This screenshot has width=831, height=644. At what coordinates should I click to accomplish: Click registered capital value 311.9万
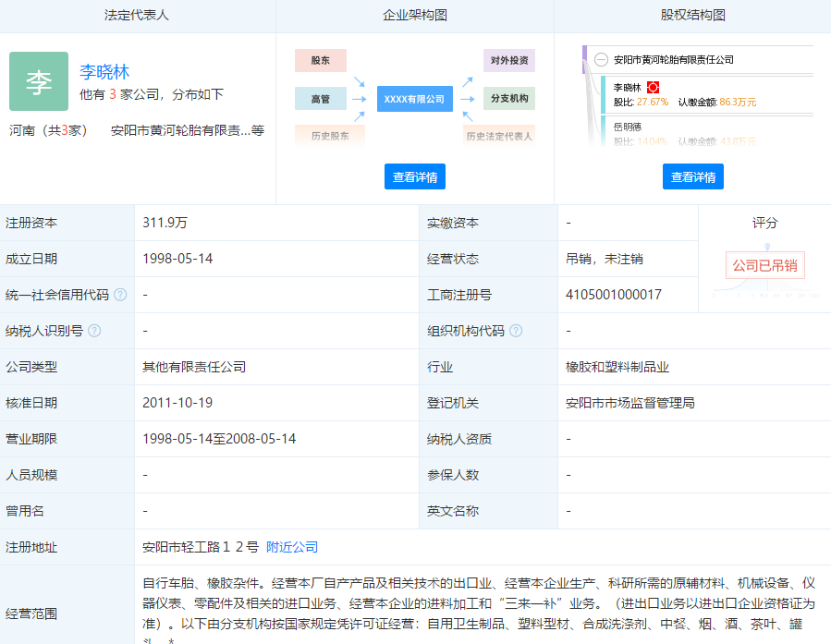click(x=165, y=223)
